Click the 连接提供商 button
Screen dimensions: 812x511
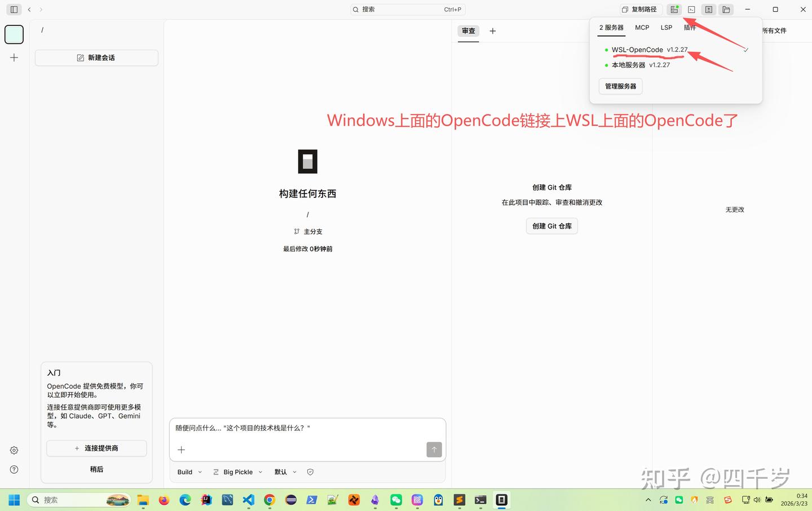coord(96,448)
